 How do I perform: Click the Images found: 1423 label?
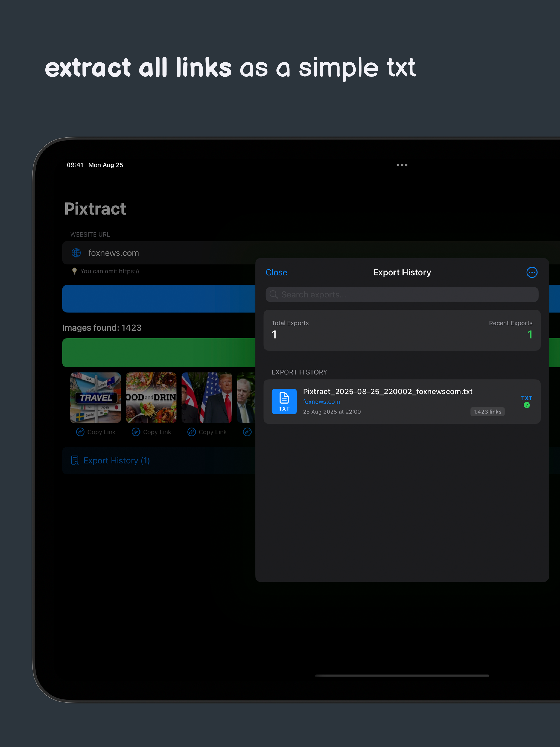pyautogui.click(x=102, y=328)
